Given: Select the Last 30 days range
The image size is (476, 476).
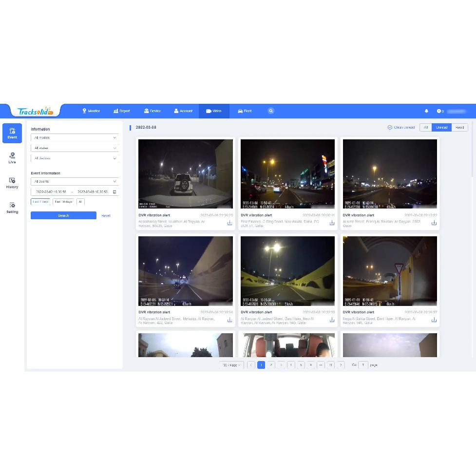Looking at the screenshot, I should pyautogui.click(x=63, y=202).
